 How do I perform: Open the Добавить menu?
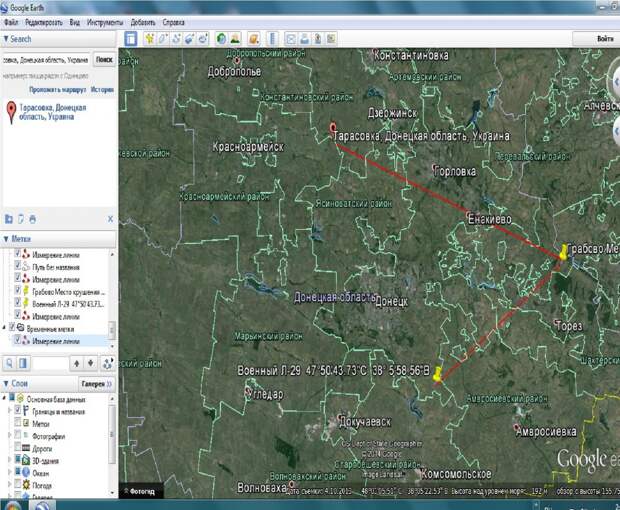pyautogui.click(x=143, y=23)
